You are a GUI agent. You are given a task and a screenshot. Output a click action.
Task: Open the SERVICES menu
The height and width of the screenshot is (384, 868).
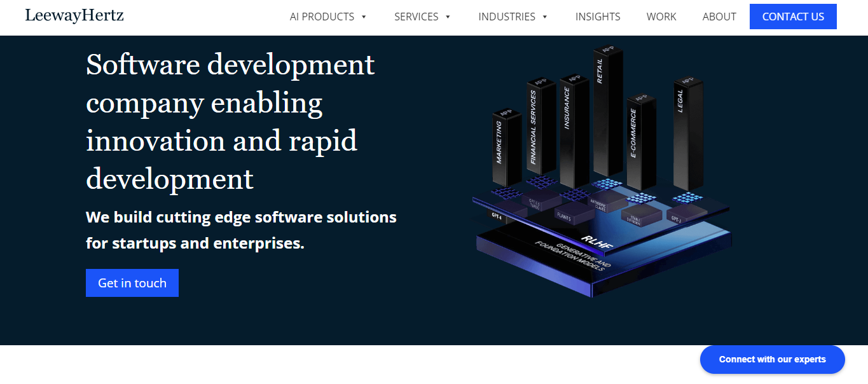point(416,17)
